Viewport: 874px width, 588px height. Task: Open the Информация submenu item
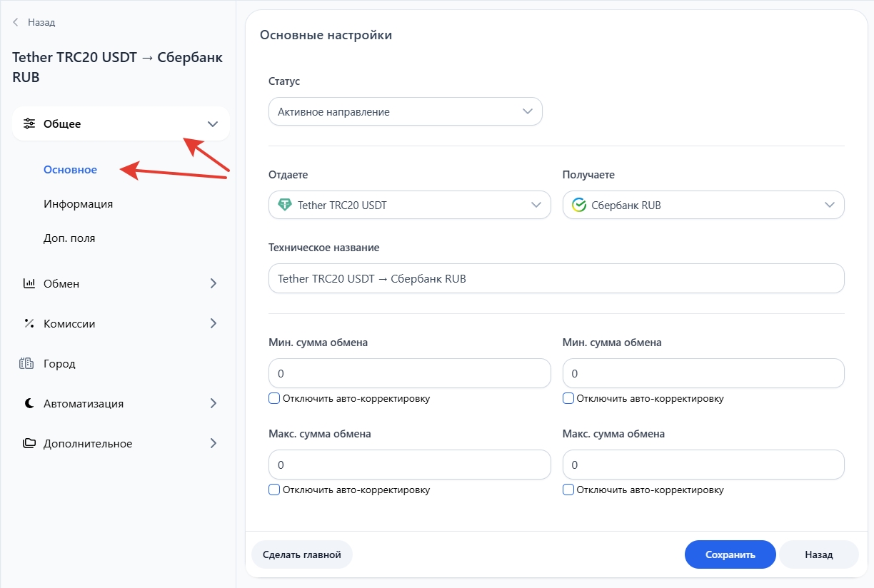pos(78,204)
